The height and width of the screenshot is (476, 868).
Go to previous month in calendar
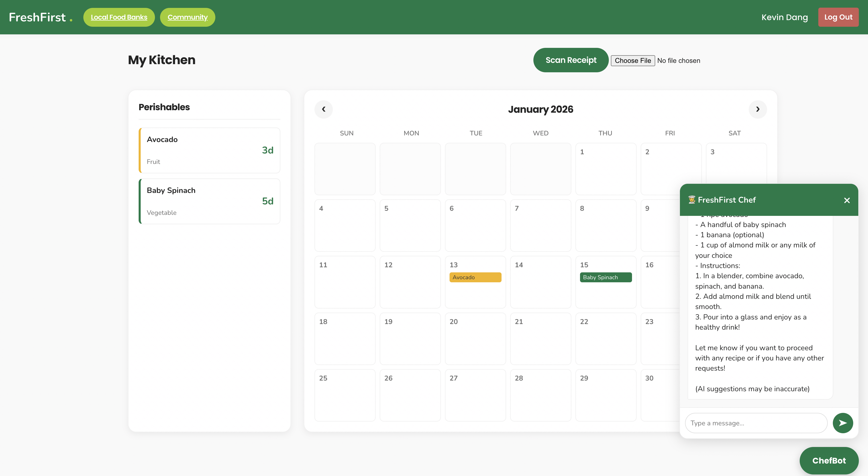click(x=323, y=109)
